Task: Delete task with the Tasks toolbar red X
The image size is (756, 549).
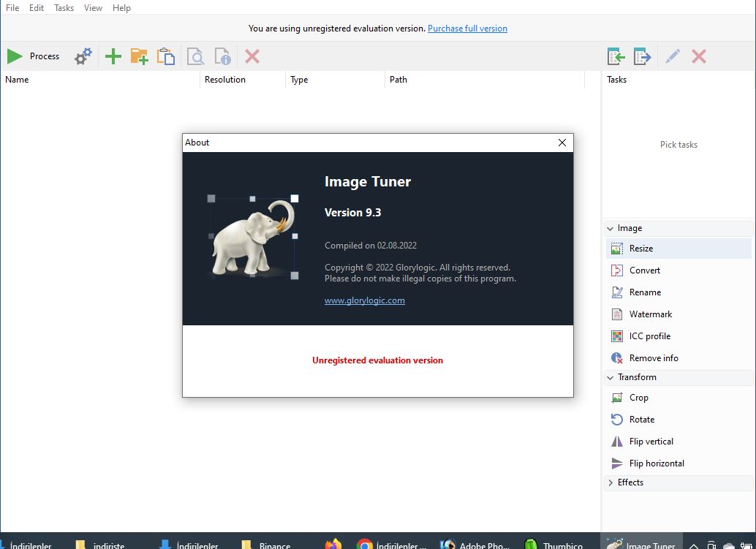Action: 699,56
